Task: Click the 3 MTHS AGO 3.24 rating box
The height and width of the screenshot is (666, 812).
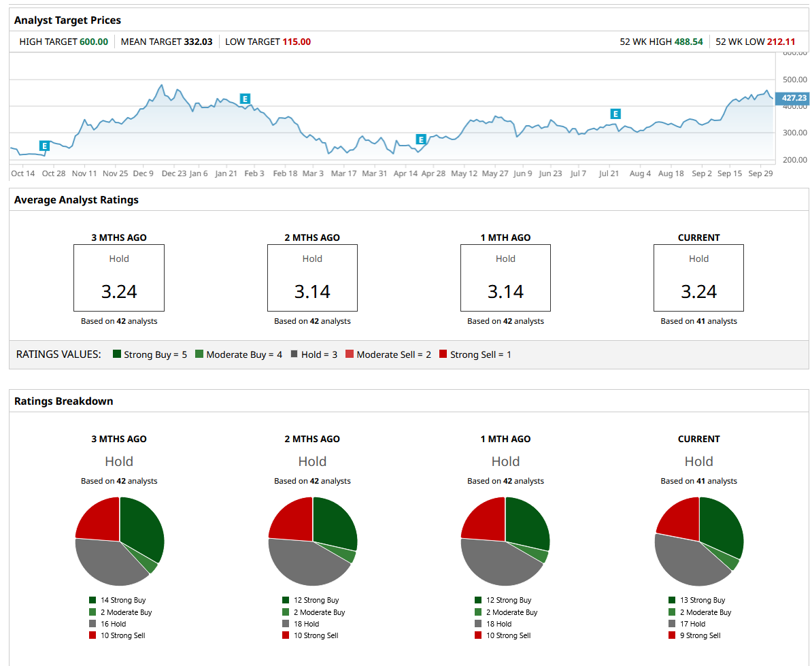Action: 119,278
